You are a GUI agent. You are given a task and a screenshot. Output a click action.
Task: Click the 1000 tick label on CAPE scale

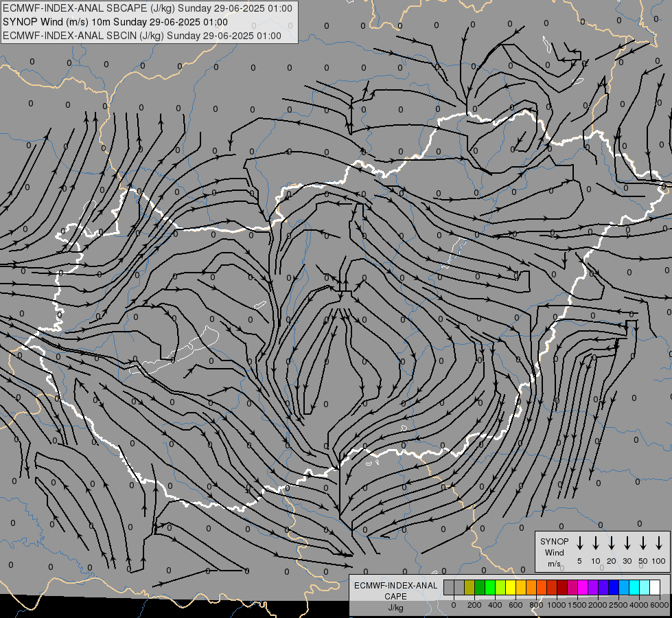point(557,605)
